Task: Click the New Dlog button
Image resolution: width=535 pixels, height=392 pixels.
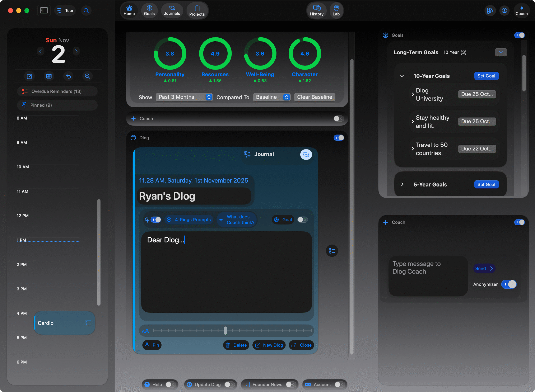Action: (269, 345)
